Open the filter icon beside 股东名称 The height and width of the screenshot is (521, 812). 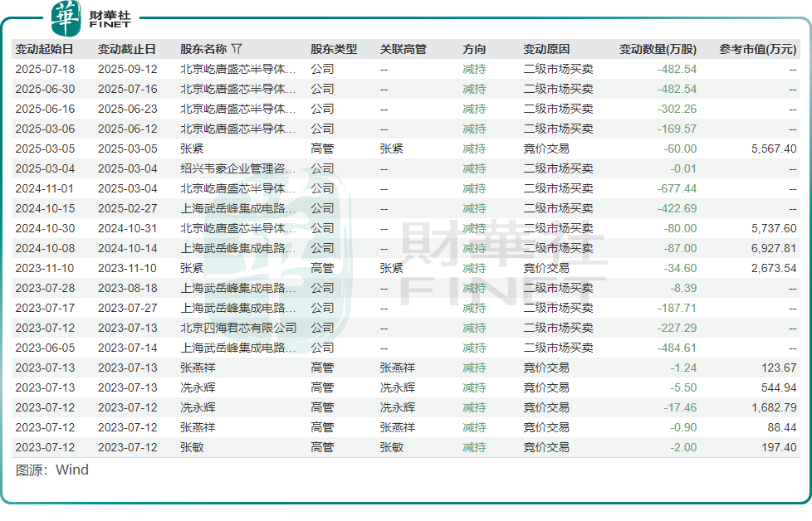coord(237,50)
